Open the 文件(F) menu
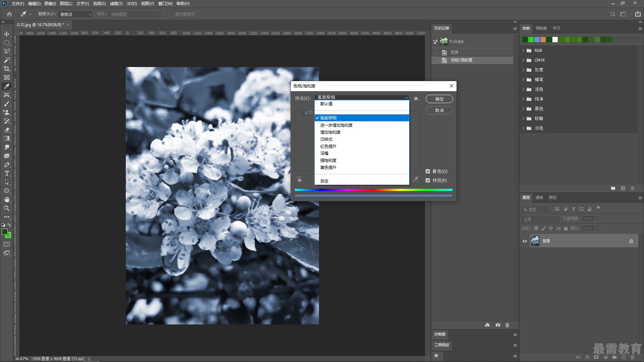Viewport: 644px width, 362px height. [18, 3]
